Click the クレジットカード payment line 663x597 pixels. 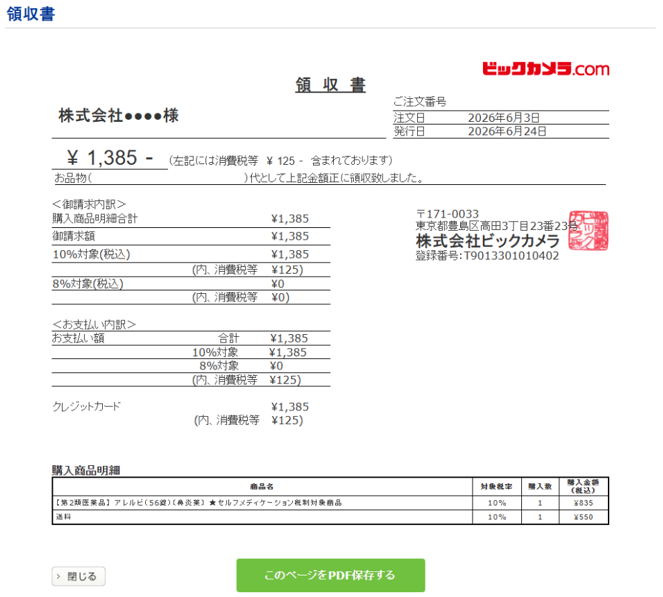click(x=87, y=406)
